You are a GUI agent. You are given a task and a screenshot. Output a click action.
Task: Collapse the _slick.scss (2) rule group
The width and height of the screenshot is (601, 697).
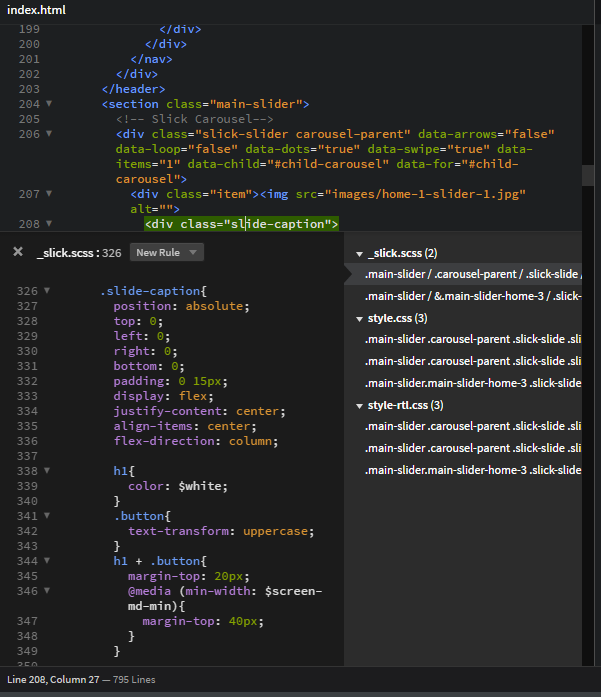(360, 254)
